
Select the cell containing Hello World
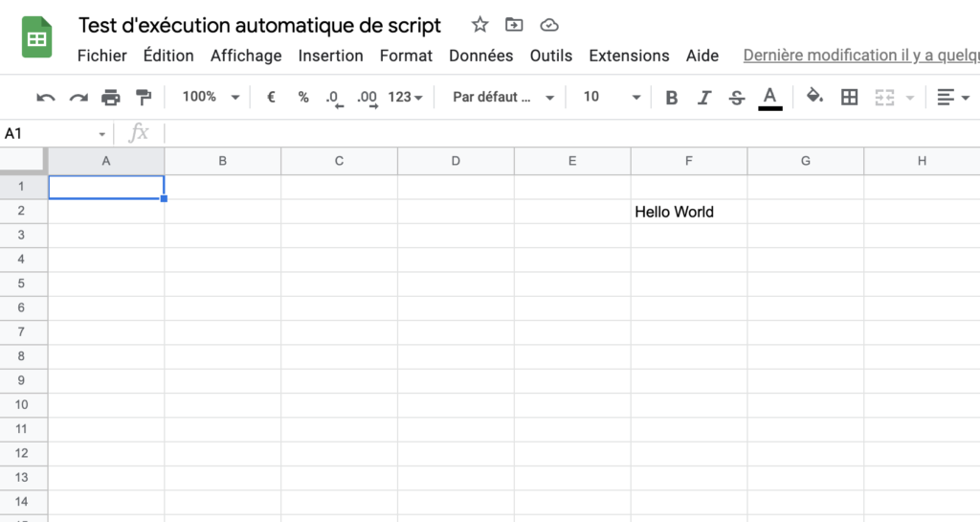[688, 212]
